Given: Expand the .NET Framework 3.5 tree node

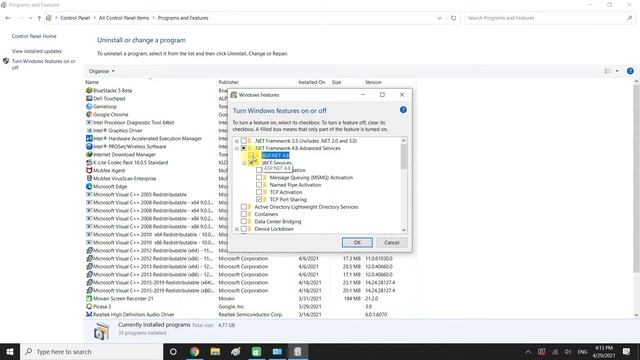Looking at the screenshot, I should (237, 141).
